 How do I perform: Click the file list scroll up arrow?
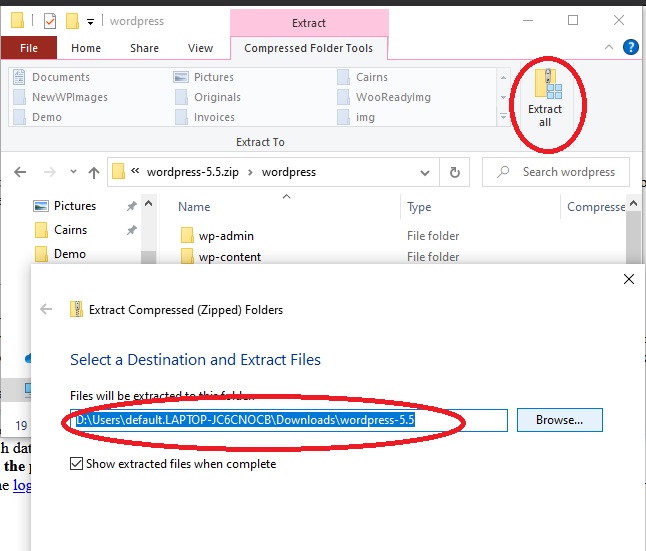pos(634,203)
